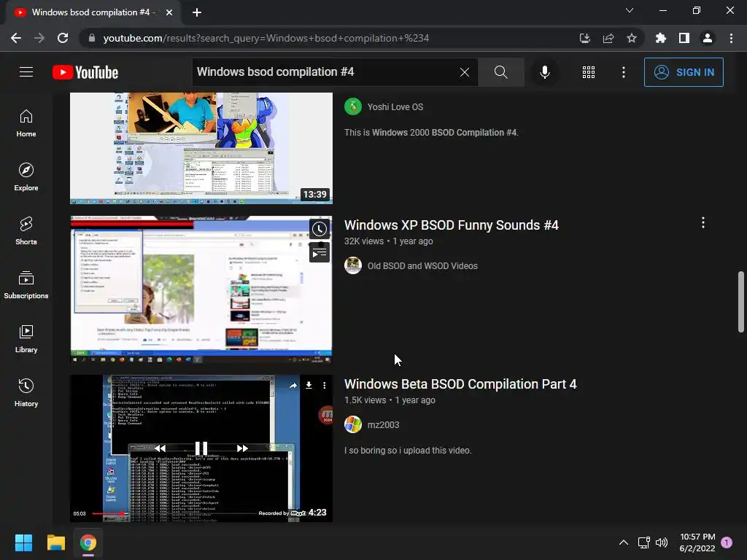Open the mz2003 channel
The width and height of the screenshot is (747, 560).
[383, 425]
